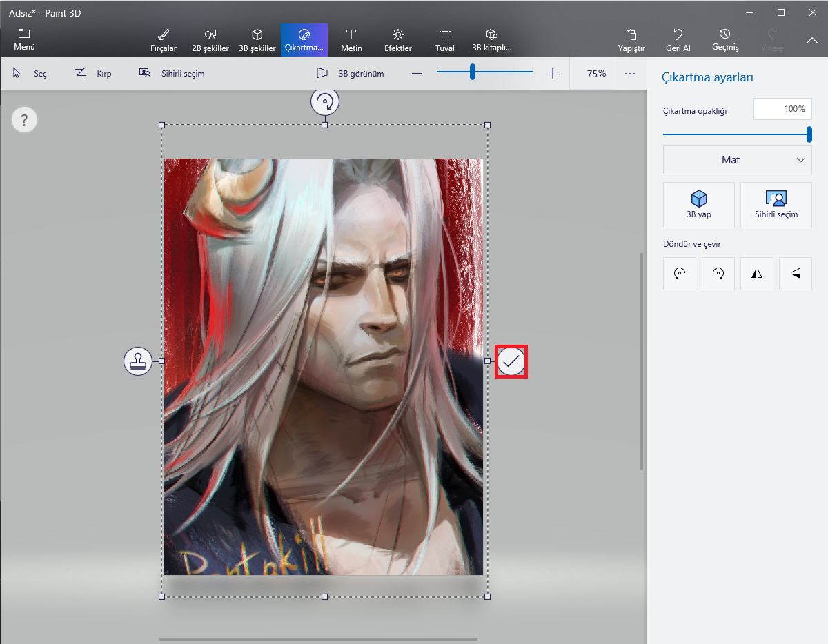This screenshot has width=828, height=644.
Task: Click Sihirli seçim button in side panel
Action: (x=776, y=205)
